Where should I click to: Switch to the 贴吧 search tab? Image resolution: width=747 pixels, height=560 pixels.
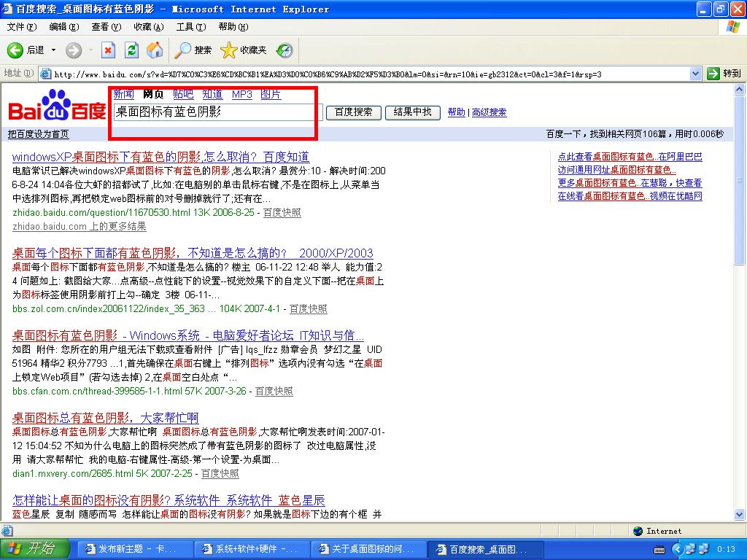click(x=183, y=94)
